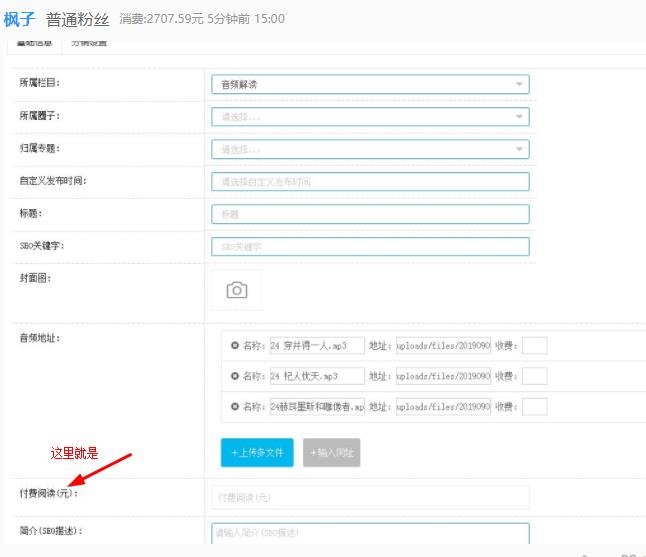Expand the 所属圈子 dropdown
The image size is (646, 557).
(369, 117)
